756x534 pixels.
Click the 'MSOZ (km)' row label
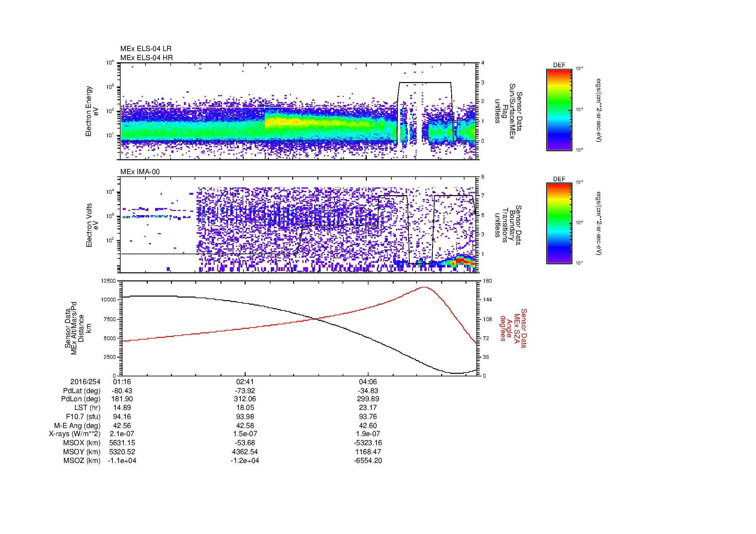coord(82,461)
